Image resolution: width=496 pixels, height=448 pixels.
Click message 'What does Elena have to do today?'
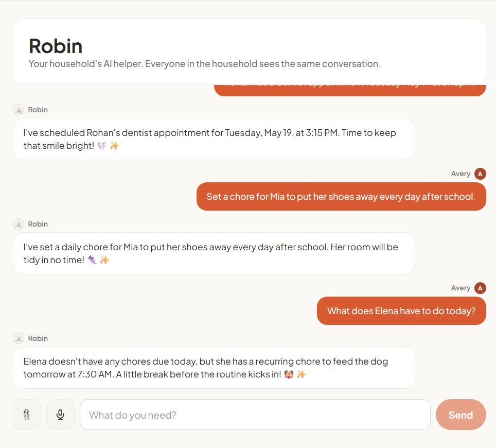401,311
